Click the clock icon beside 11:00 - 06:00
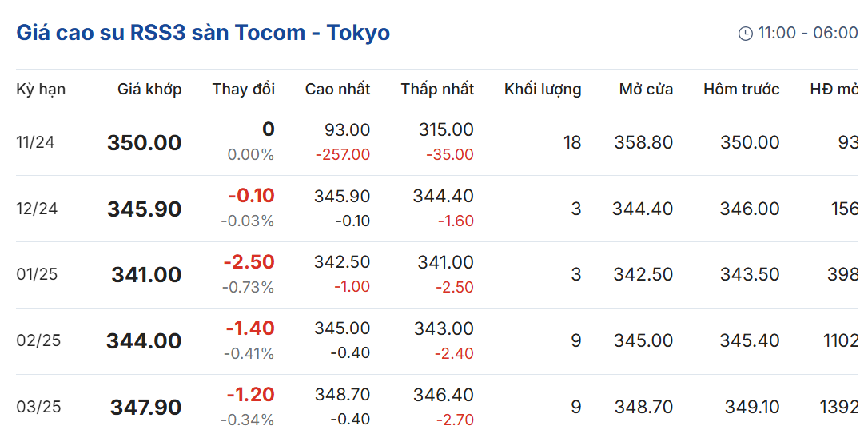 (746, 34)
